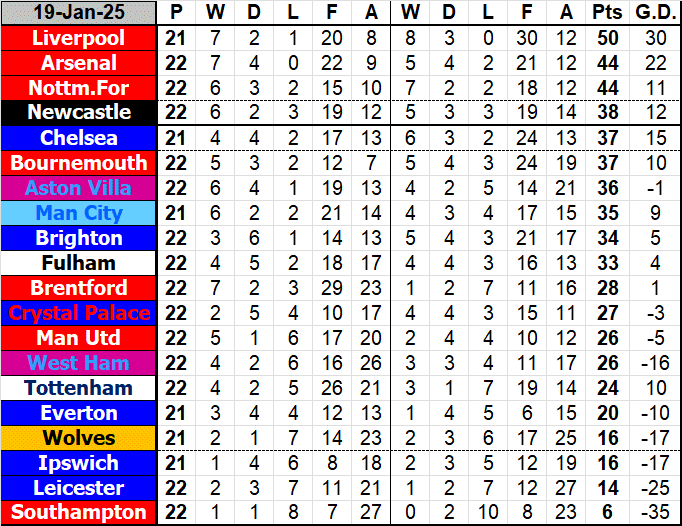Select the Chelsea team cell
Viewport: 682px width, 526px height.
(x=79, y=138)
